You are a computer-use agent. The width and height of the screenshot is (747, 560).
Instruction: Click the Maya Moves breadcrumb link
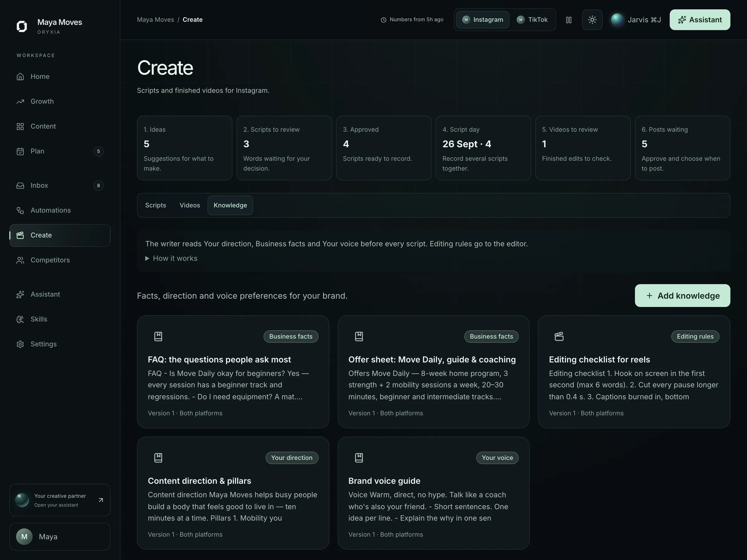coord(155,20)
